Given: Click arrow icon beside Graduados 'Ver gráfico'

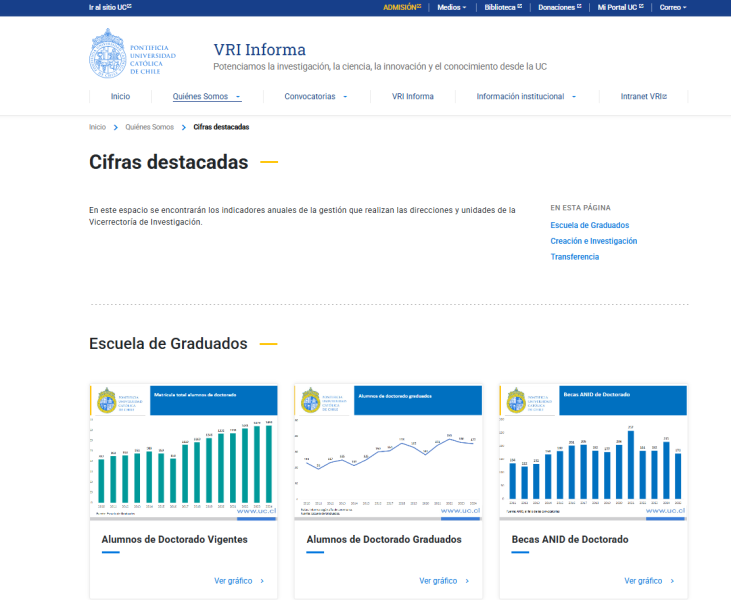Looking at the screenshot, I should coord(467,581).
